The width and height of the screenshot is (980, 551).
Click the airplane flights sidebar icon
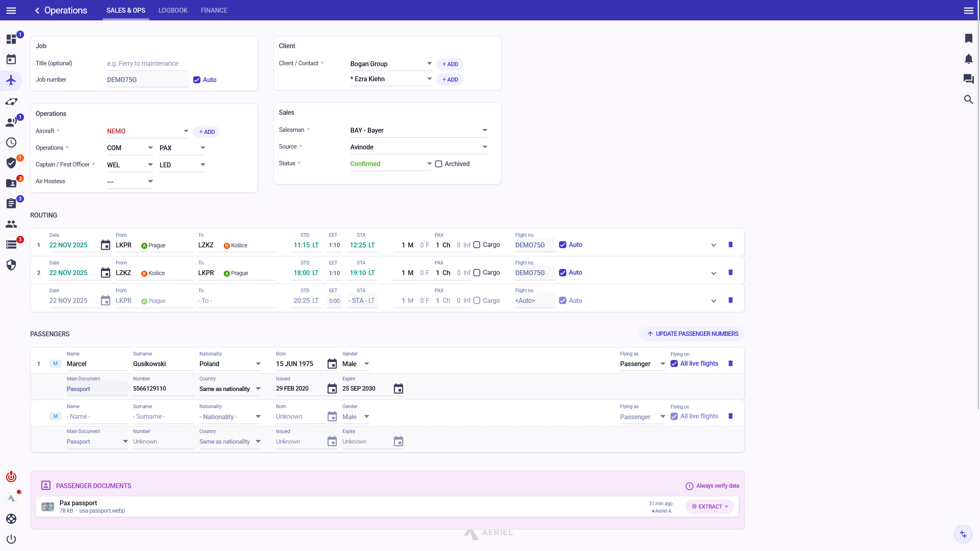coord(11,80)
